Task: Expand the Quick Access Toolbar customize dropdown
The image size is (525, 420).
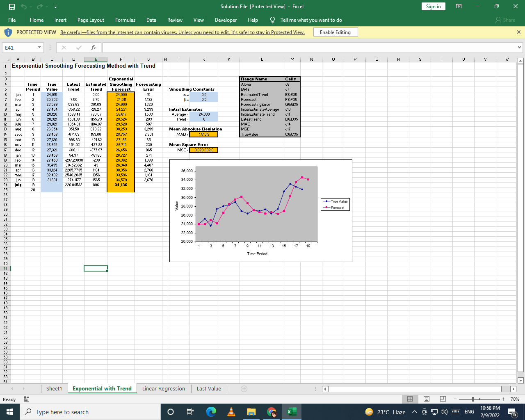Action: pos(55,7)
